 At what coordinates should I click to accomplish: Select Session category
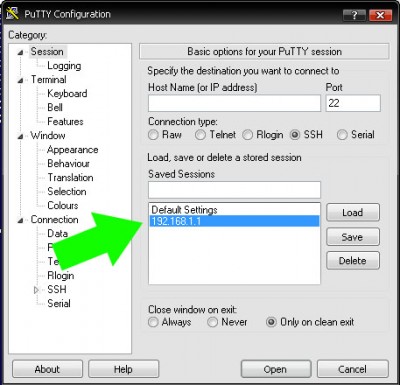click(47, 52)
